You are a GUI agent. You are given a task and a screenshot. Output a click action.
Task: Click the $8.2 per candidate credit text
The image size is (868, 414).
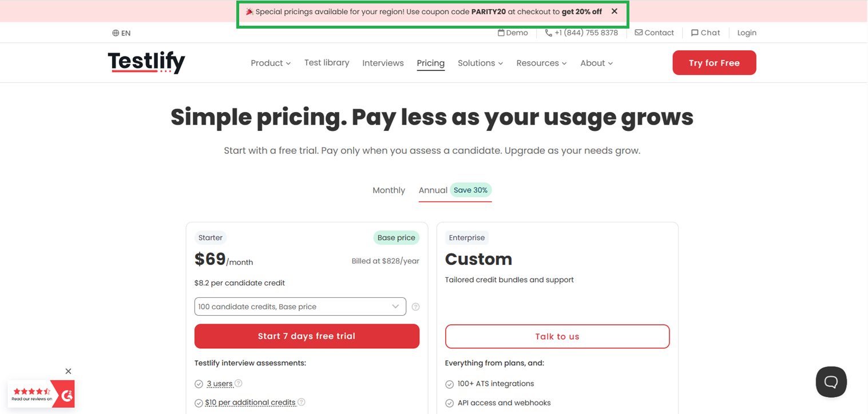click(240, 283)
